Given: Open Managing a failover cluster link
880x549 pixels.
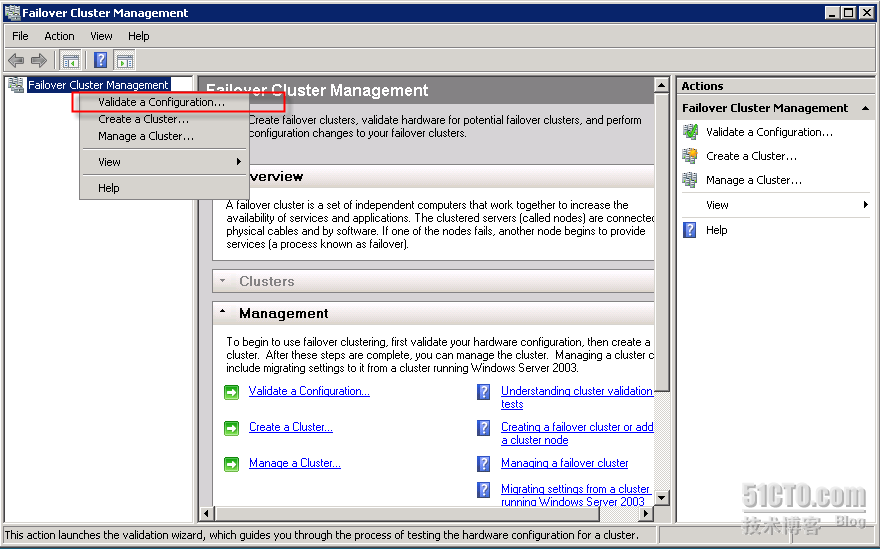Looking at the screenshot, I should (565, 463).
